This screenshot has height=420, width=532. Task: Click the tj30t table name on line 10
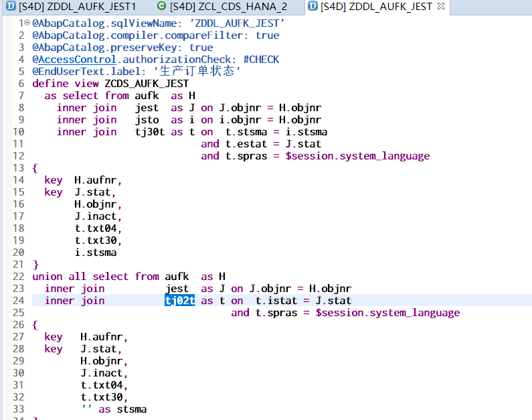point(150,132)
